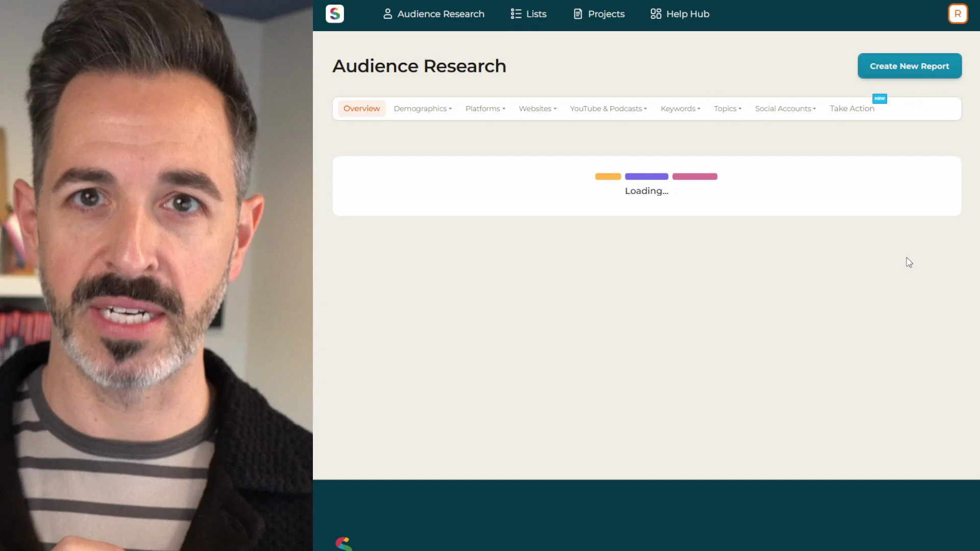The width and height of the screenshot is (980, 551).
Task: Expand the Social Accounts dropdown
Action: [x=785, y=109]
